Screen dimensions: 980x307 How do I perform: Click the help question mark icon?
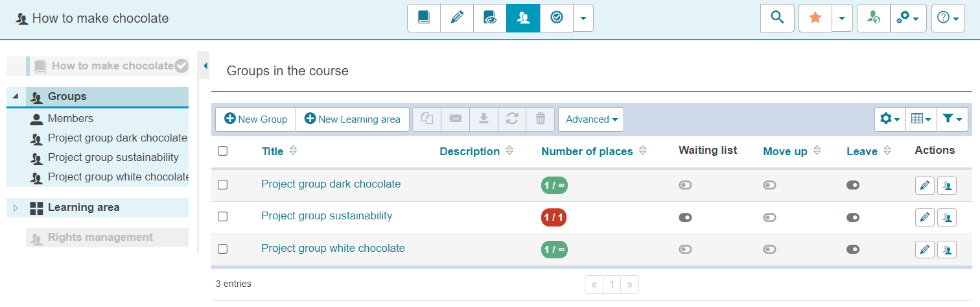tap(948, 18)
